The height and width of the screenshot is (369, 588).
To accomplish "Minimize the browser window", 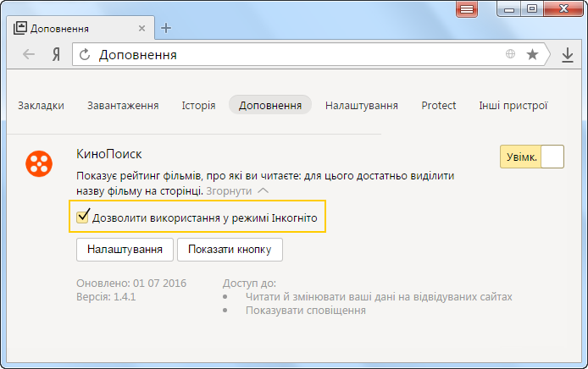I will (x=509, y=8).
